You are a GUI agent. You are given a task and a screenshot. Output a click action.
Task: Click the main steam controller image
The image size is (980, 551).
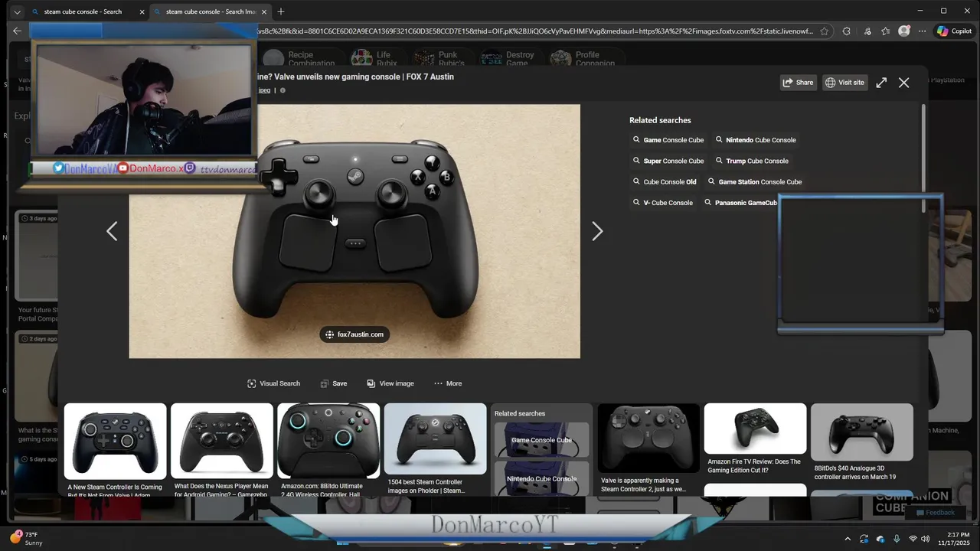pyautogui.click(x=354, y=231)
